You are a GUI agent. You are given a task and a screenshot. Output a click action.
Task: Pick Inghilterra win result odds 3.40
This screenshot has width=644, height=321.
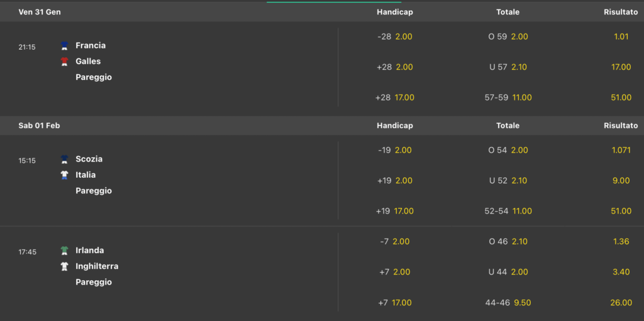[621, 272]
